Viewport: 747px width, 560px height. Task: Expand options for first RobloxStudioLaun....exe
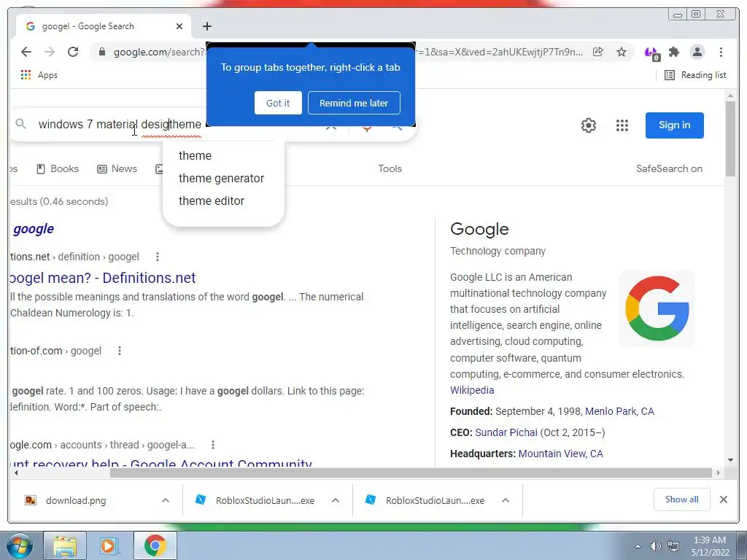336,500
